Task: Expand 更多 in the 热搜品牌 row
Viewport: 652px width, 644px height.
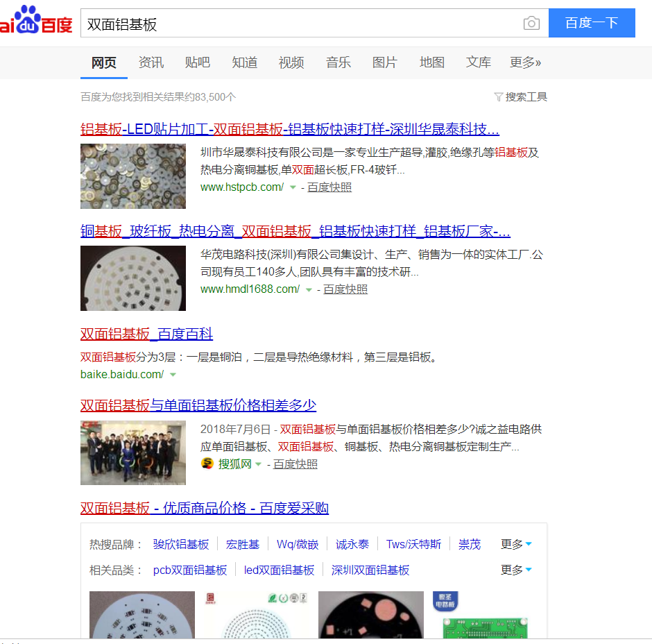Action: (x=516, y=544)
